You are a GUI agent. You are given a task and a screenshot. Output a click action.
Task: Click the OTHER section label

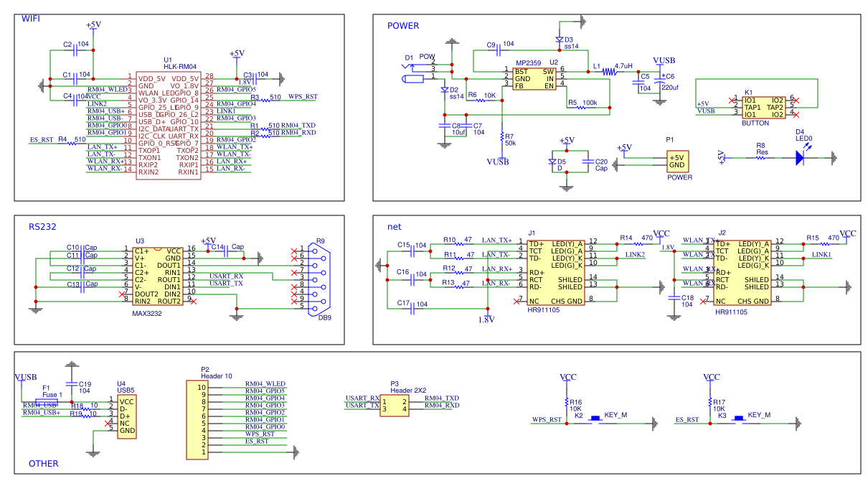(43, 464)
